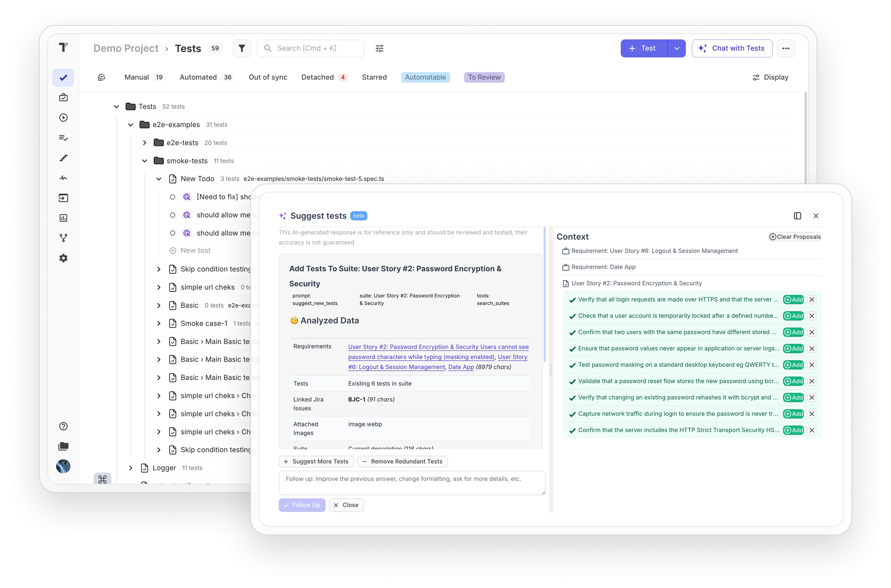Open the Date App requirement link
This screenshot has width=891, height=588.
461,367
